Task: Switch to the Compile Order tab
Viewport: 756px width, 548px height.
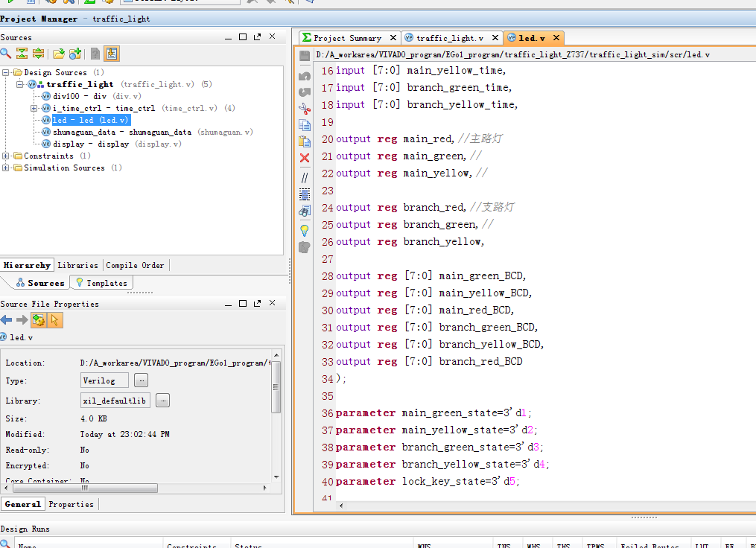Action: pyautogui.click(x=135, y=265)
